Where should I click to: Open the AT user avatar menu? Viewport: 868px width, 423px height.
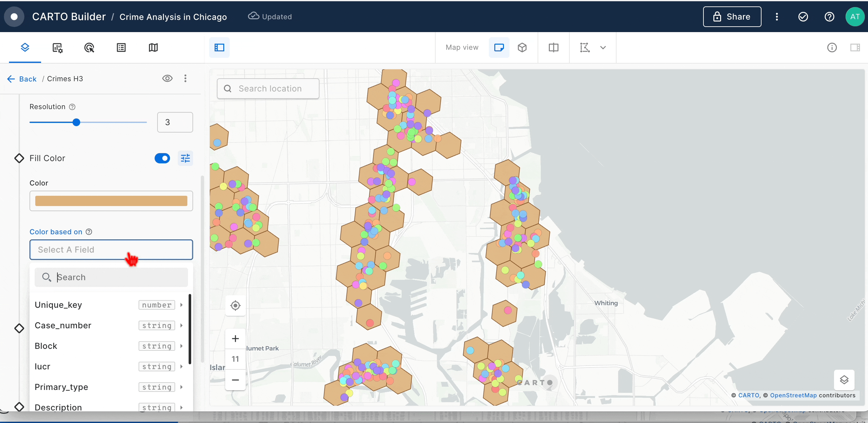tap(855, 16)
